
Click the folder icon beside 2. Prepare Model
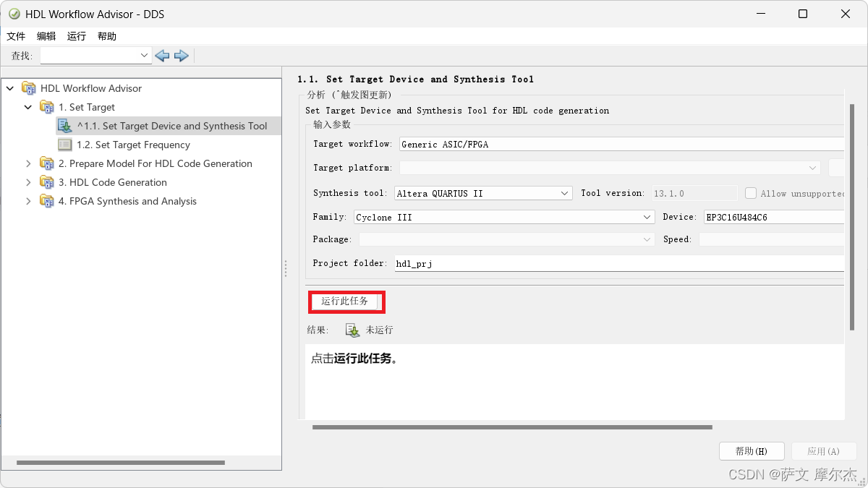click(x=46, y=163)
